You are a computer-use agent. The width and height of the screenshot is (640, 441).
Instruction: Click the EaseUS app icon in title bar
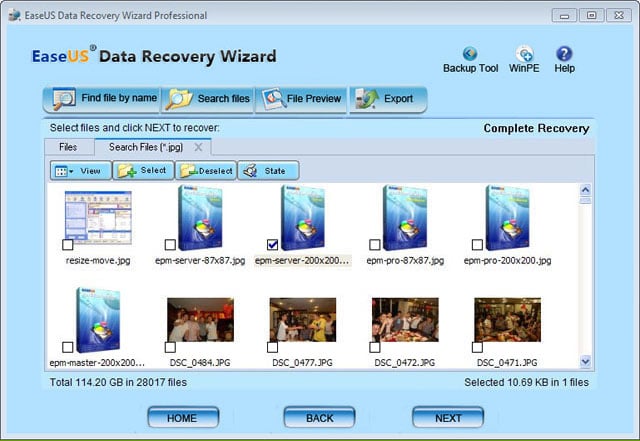pos(15,16)
